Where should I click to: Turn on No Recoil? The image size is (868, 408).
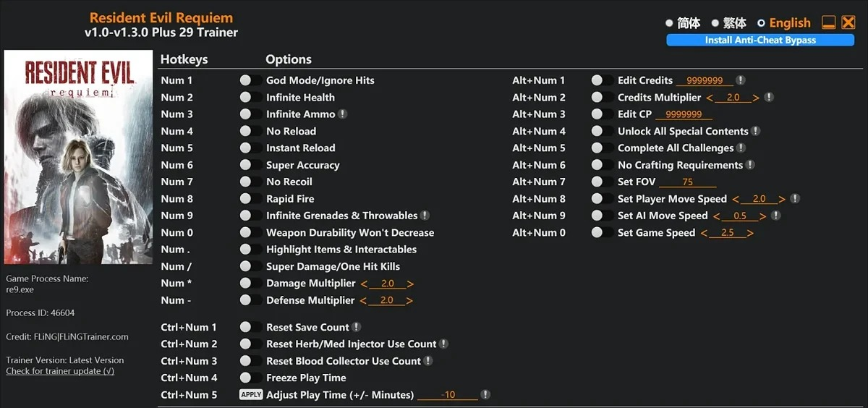click(x=250, y=182)
